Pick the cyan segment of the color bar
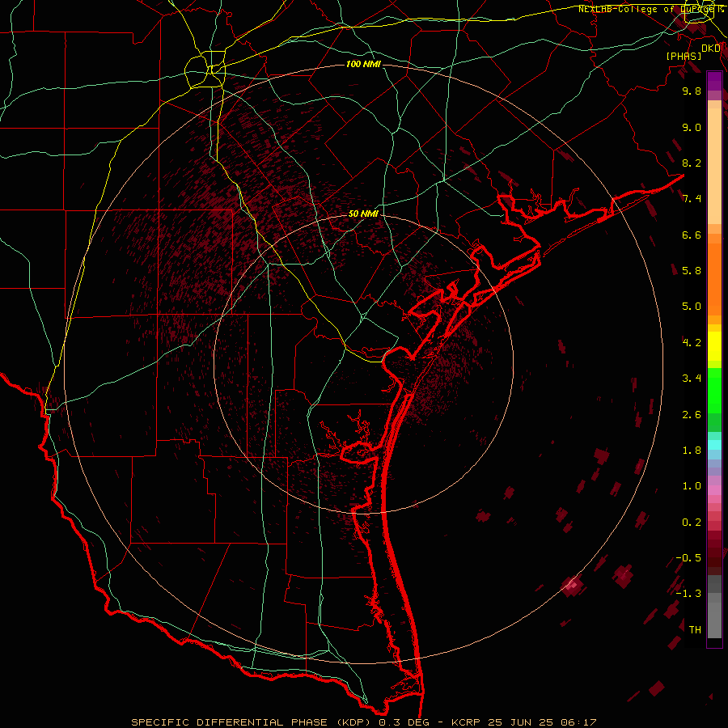The height and width of the screenshot is (728, 728). [714, 445]
